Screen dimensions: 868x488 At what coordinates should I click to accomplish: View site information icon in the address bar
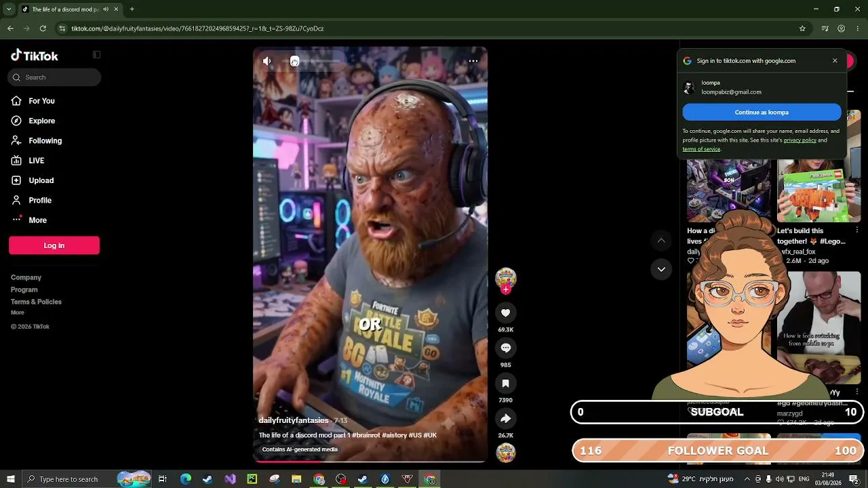click(62, 28)
